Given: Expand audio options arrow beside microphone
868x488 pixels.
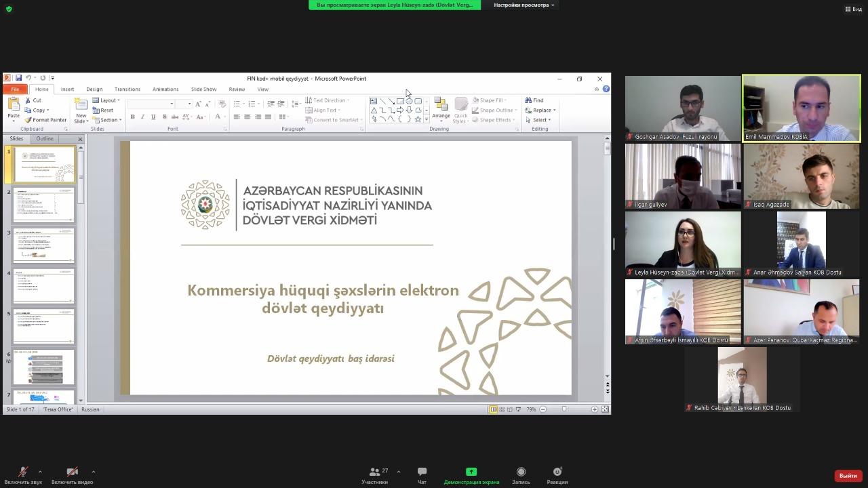Looking at the screenshot, I should pos(40,472).
